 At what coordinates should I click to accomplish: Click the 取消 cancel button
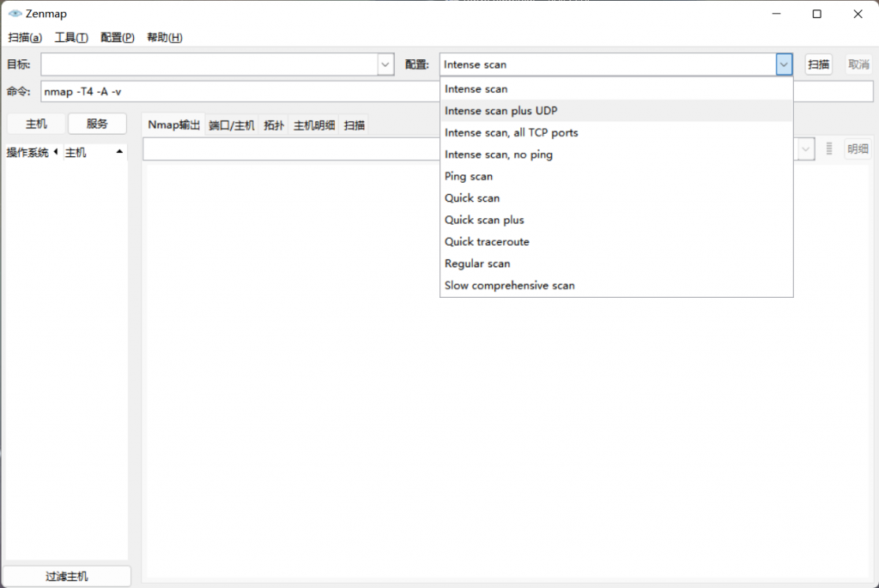[x=858, y=64]
